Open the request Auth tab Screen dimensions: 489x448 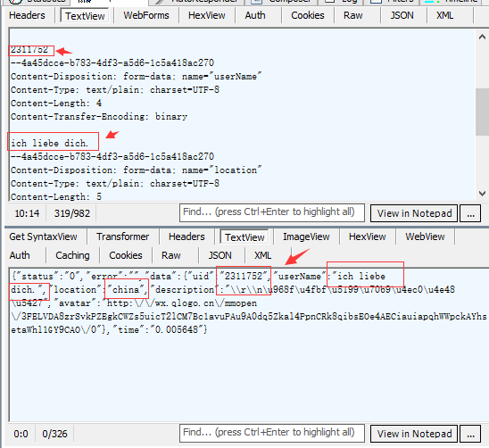pos(255,15)
